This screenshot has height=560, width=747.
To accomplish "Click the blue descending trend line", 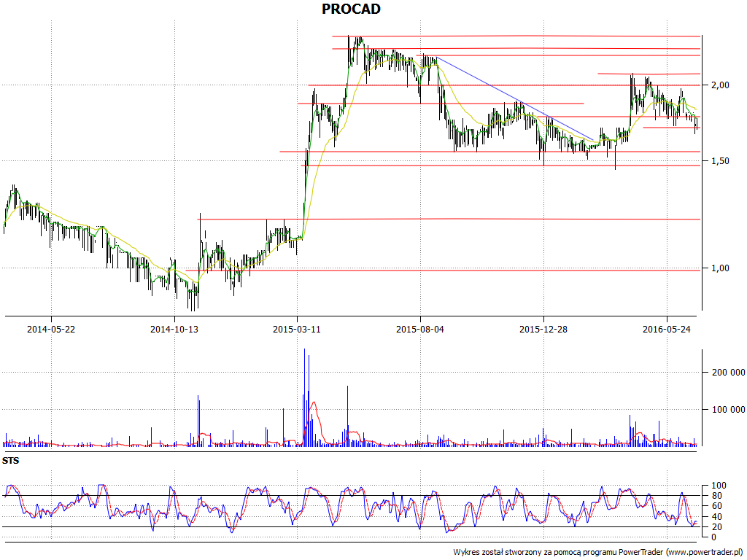I will click(x=514, y=98).
